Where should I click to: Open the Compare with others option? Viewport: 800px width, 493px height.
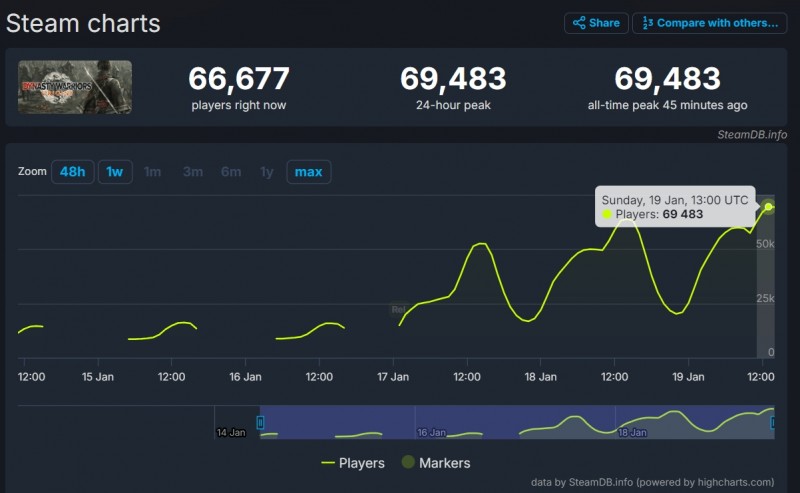pos(709,23)
